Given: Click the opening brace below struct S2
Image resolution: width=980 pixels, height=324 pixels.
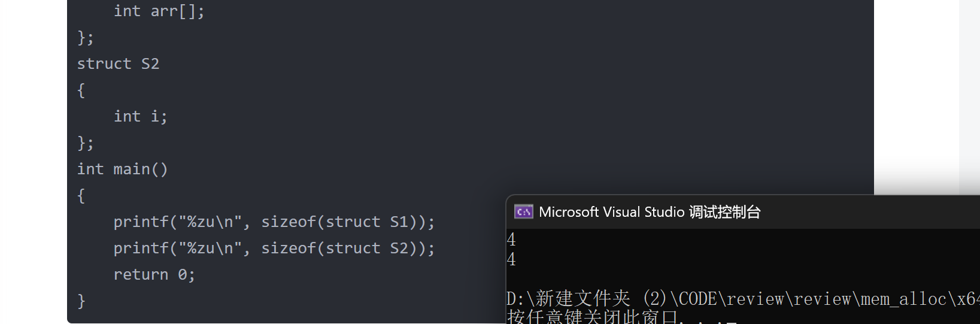Looking at the screenshot, I should point(81,90).
